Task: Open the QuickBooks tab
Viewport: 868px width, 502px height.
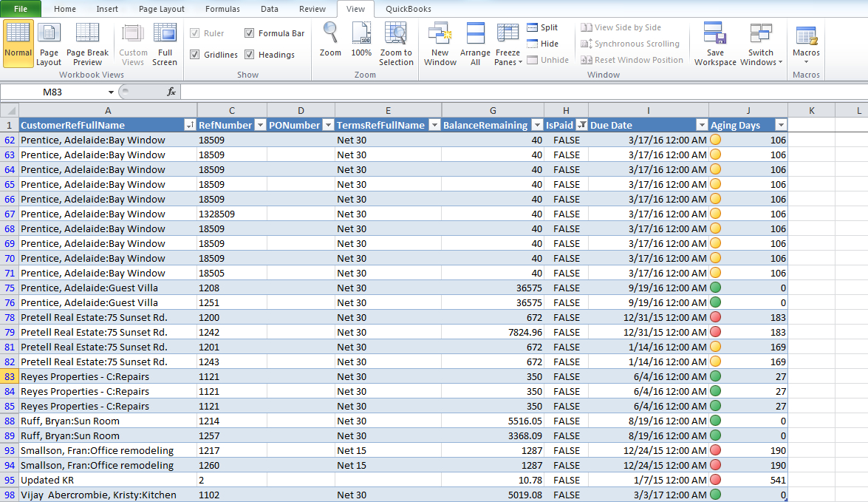Action: coord(409,10)
